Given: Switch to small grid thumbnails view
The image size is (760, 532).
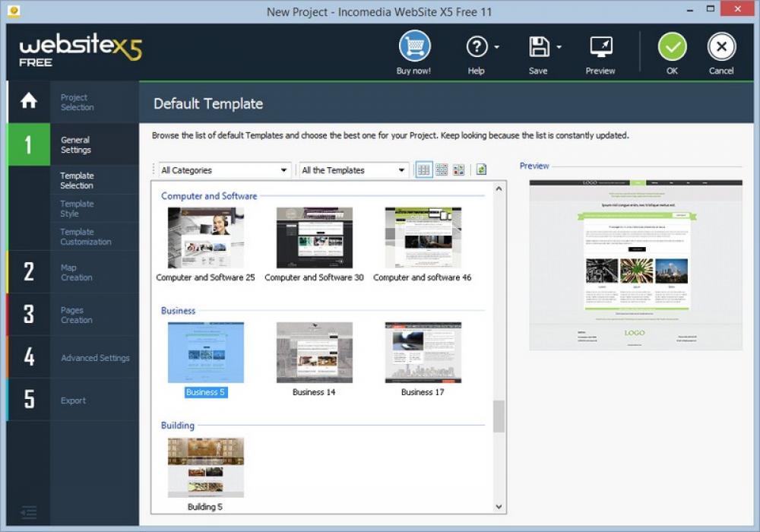Looking at the screenshot, I should click(442, 169).
